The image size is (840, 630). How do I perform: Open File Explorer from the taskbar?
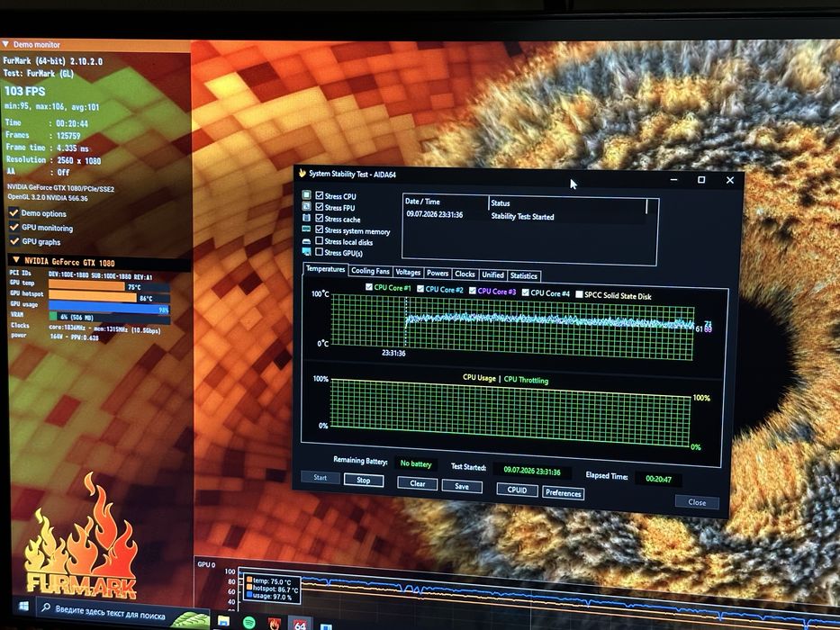(223, 621)
